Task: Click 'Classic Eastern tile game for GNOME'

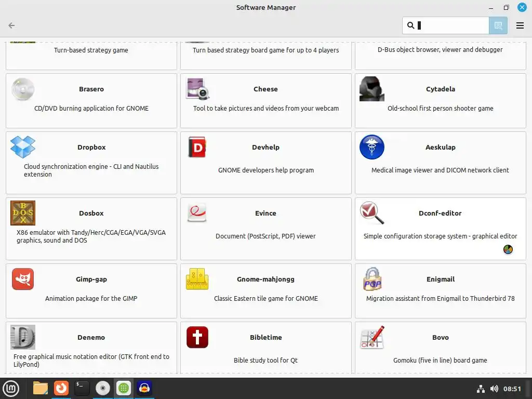Action: click(265, 299)
